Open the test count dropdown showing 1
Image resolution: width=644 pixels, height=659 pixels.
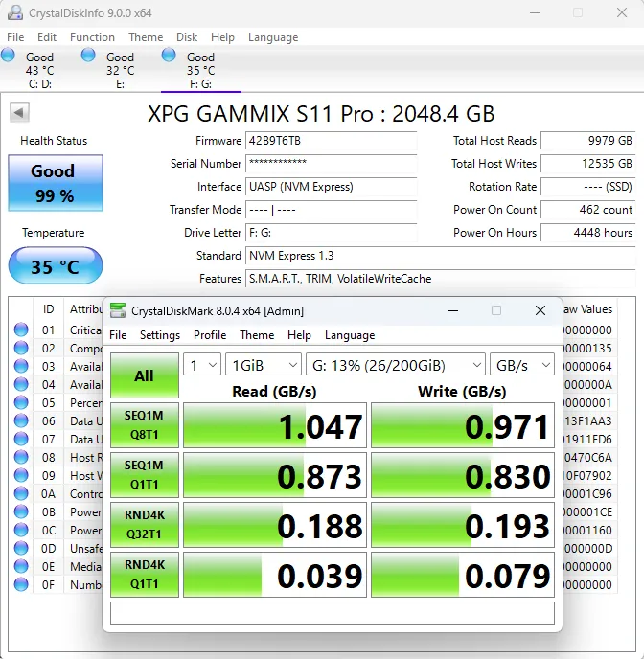202,365
